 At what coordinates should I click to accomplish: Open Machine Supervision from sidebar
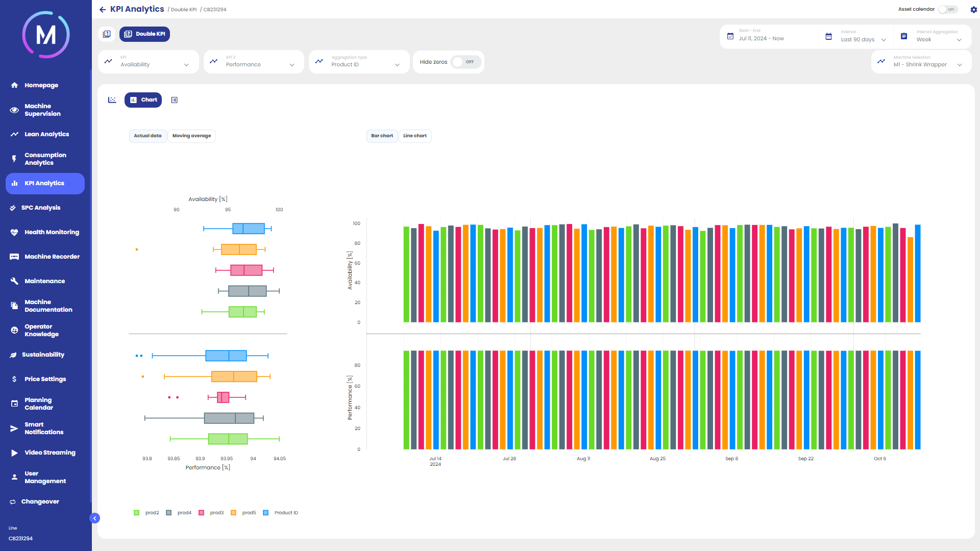pos(42,110)
